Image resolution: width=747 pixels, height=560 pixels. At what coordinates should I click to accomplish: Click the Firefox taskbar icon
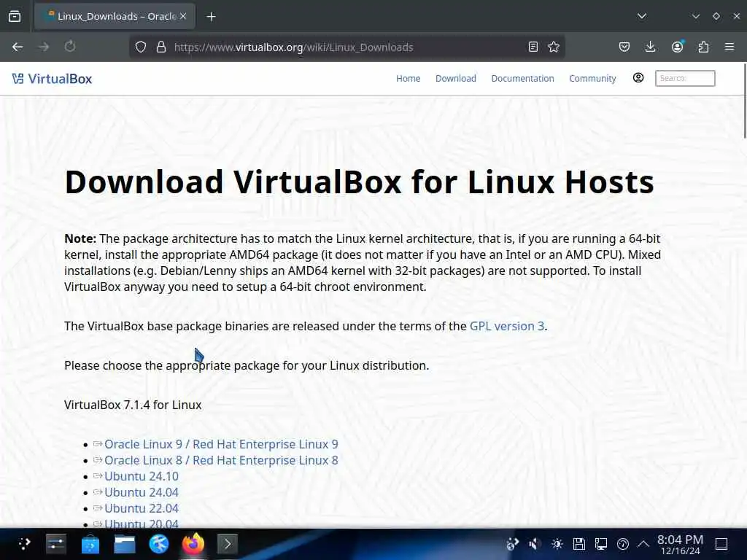[x=193, y=543]
